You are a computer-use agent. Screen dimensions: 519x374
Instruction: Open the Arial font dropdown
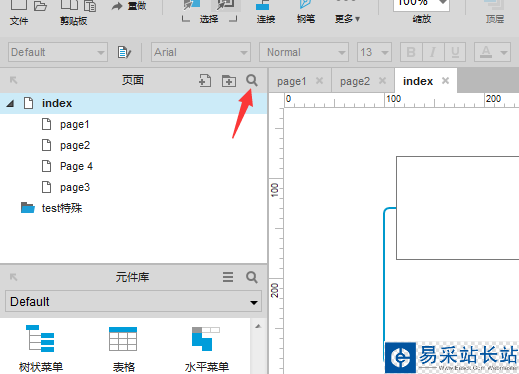[201, 52]
